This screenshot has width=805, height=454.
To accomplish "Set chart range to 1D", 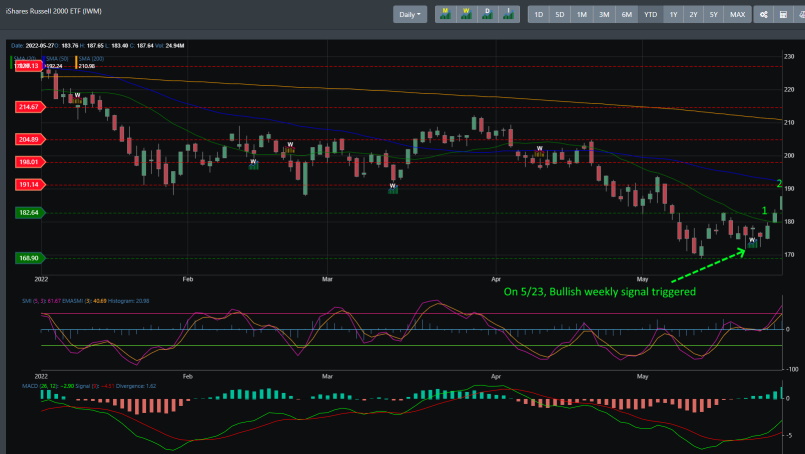I will click(539, 14).
